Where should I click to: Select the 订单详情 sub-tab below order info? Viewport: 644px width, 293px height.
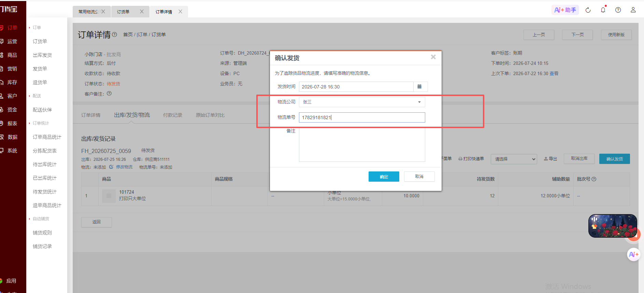(x=91, y=115)
